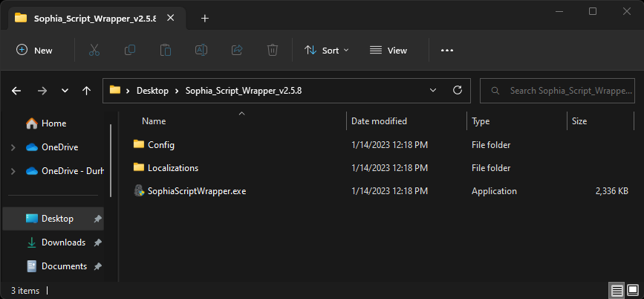Screen dimensions: 644x299
Task: Open the See more ellipsis menu
Action: pyautogui.click(x=447, y=50)
